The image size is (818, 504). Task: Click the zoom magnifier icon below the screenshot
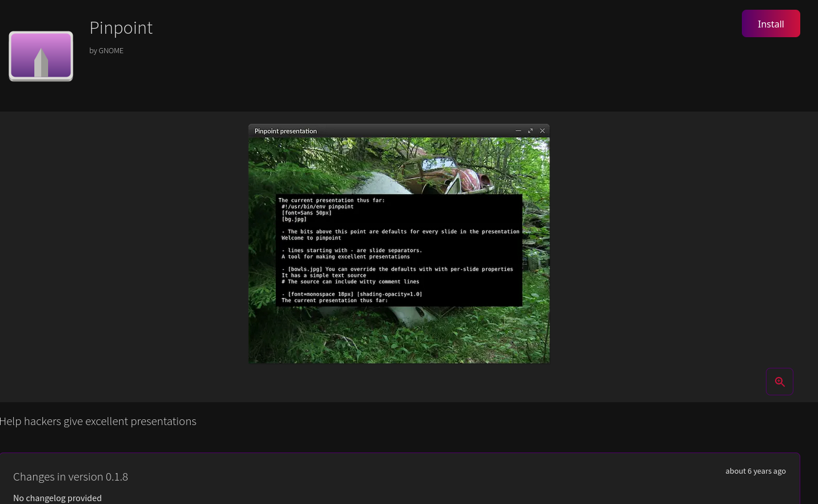click(x=780, y=382)
